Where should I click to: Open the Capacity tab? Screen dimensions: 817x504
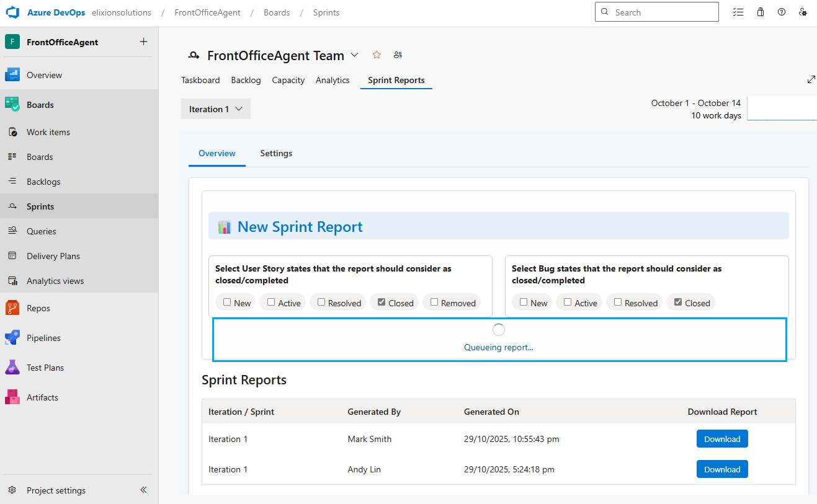pos(288,80)
